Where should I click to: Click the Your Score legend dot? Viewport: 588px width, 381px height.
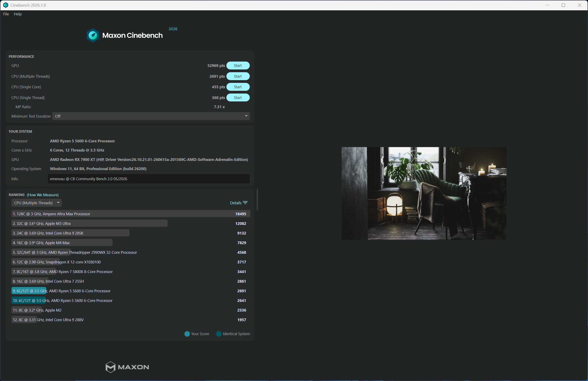click(x=187, y=334)
